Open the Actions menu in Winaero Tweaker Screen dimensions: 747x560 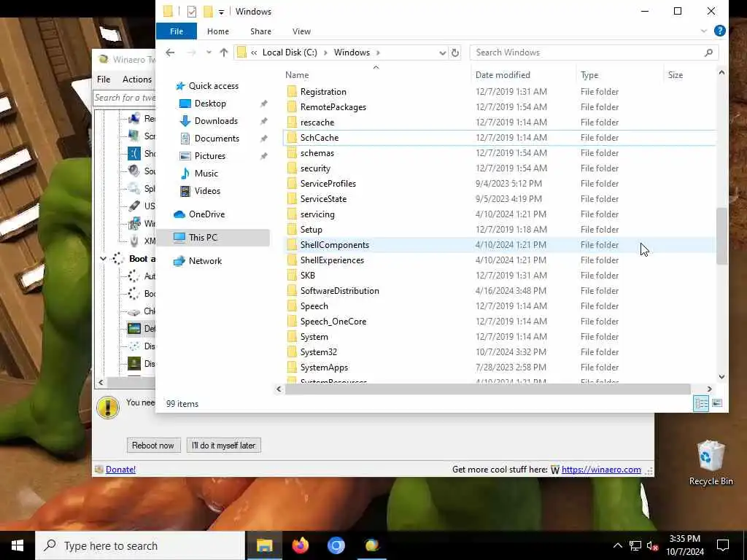[137, 79]
